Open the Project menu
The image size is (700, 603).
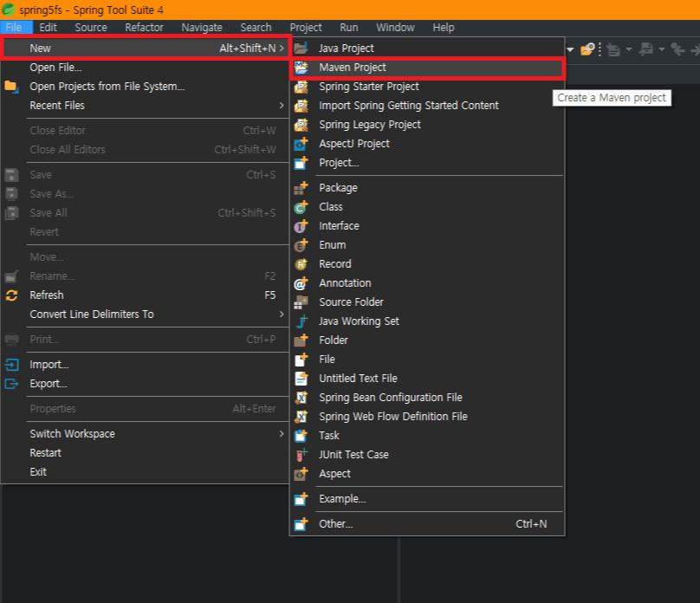coord(306,27)
